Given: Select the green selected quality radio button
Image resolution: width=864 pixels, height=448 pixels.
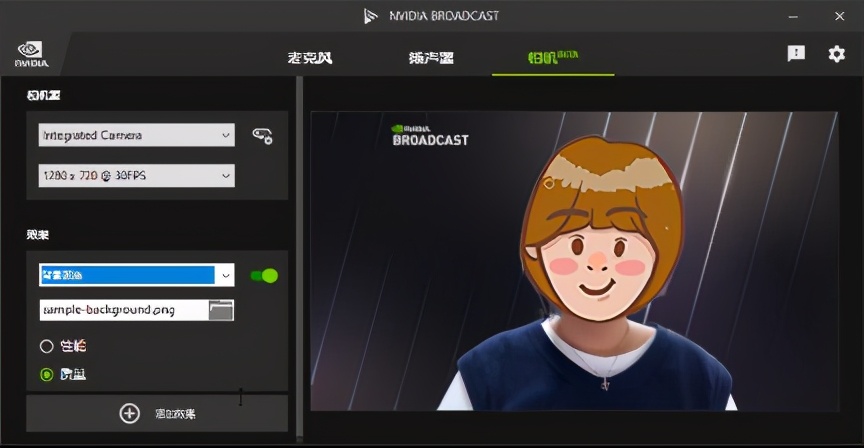Looking at the screenshot, I should pos(46,375).
